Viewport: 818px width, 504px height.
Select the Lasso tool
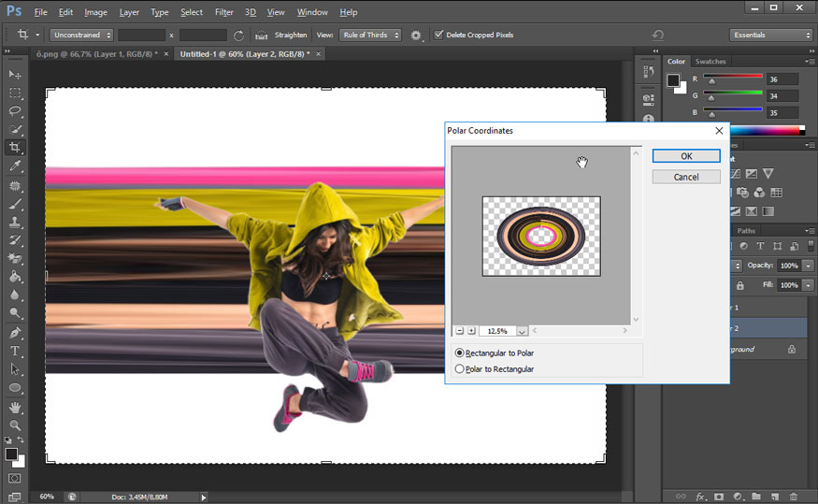point(15,111)
